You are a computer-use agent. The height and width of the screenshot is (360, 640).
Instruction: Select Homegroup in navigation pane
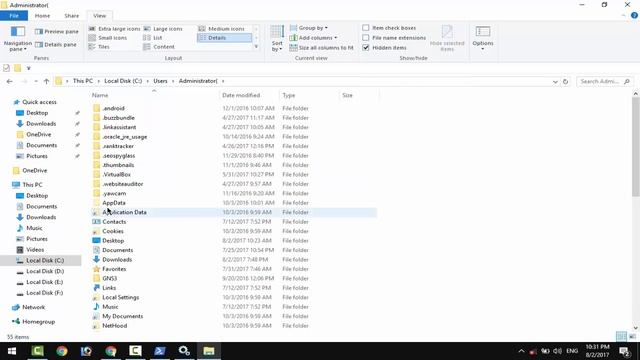[x=38, y=322]
